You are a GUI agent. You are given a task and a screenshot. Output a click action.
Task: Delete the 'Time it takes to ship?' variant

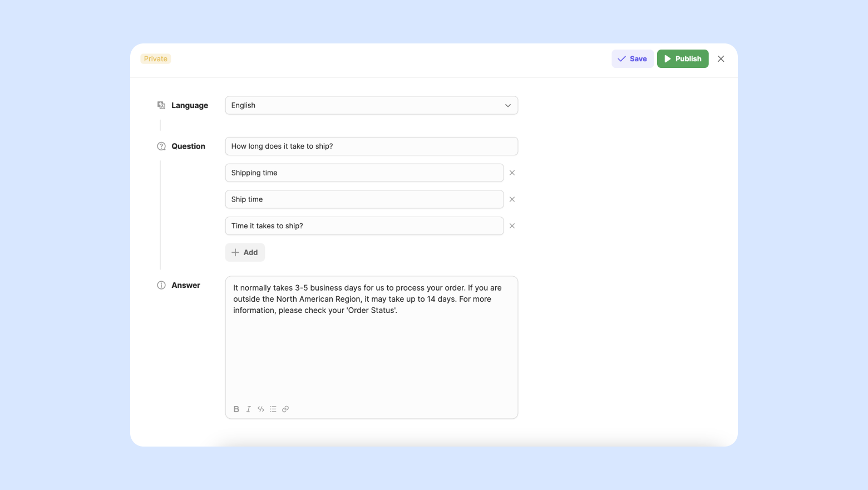coord(512,226)
